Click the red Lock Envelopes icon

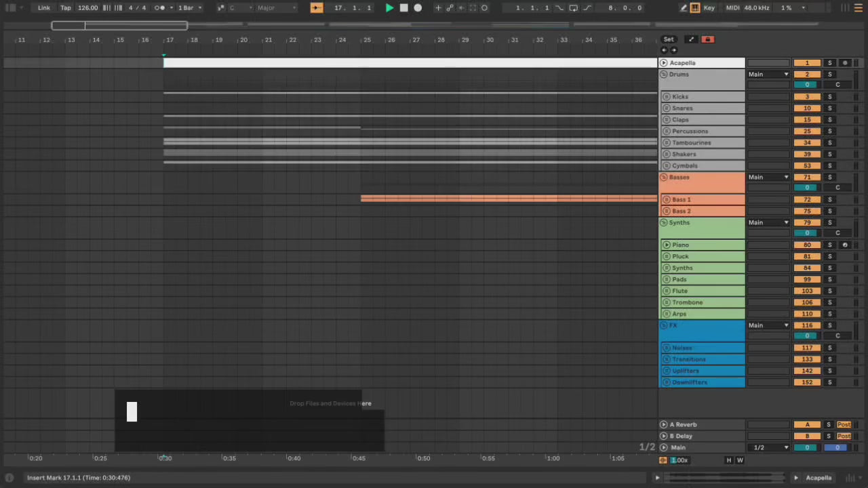coord(707,39)
